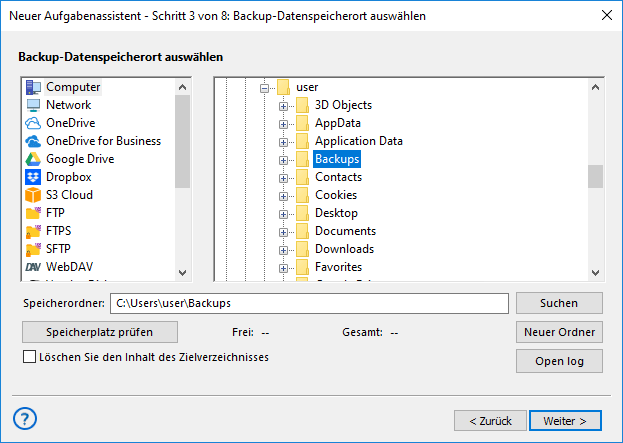
Task: Click the Speicherordner path input field
Action: 309,303
